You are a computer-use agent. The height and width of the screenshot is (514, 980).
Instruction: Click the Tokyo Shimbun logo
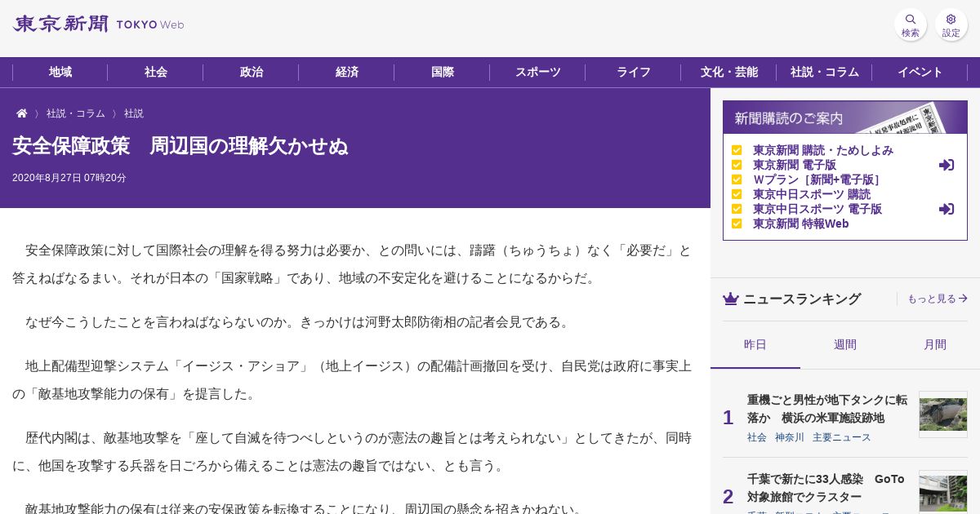click(x=98, y=24)
